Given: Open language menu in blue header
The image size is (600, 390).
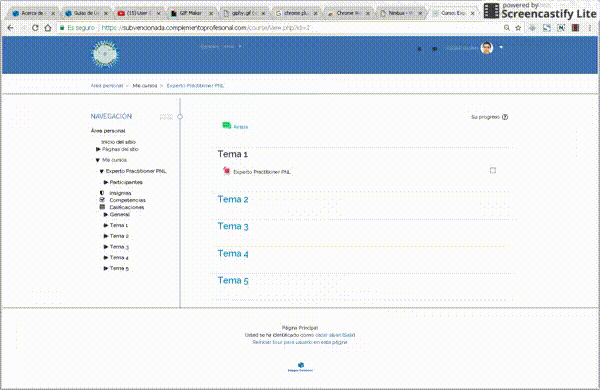Looking at the screenshot, I should pyautogui.click(x=221, y=46).
